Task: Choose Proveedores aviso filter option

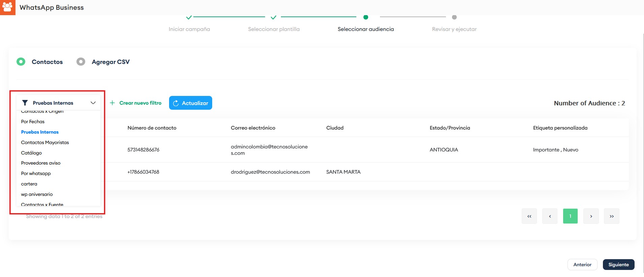Action: point(41,163)
